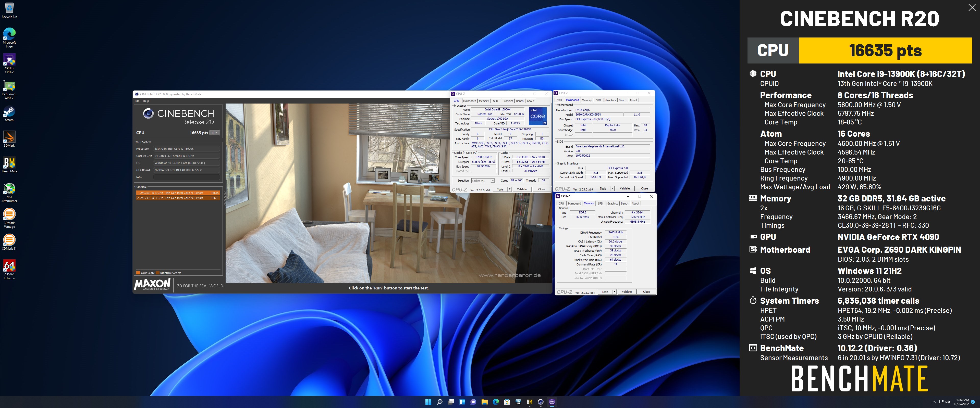Click the HWiNFO taskbar icon
Image resolution: width=980 pixels, height=408 pixels.
[x=518, y=402]
